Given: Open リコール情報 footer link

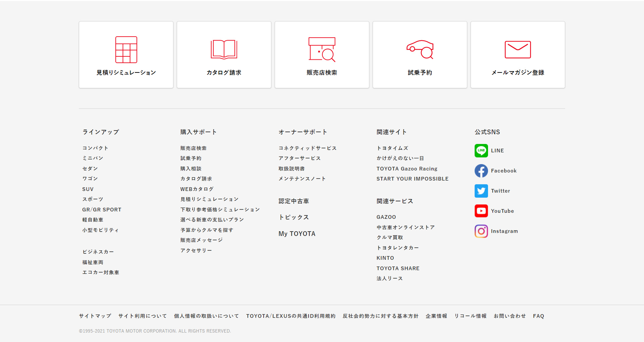Looking at the screenshot, I should click(x=471, y=316).
